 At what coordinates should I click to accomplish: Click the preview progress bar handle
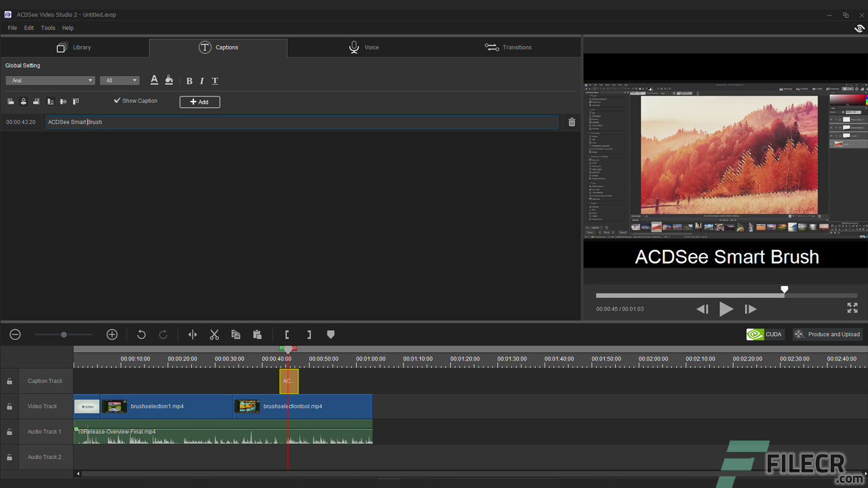click(x=785, y=290)
